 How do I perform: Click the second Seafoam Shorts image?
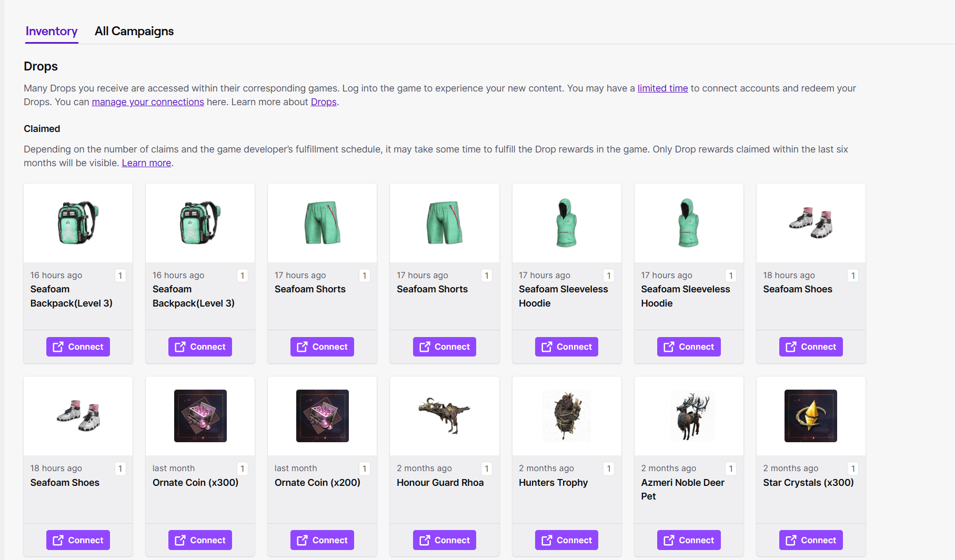coord(445,223)
